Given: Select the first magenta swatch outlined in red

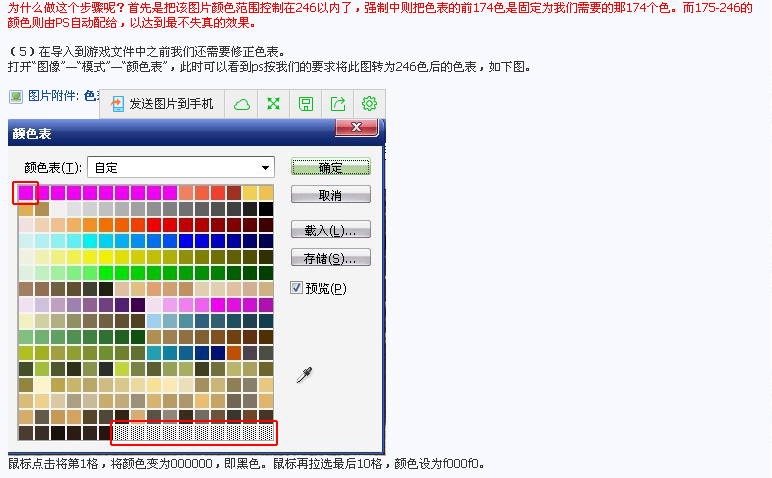Looking at the screenshot, I should (26, 192).
